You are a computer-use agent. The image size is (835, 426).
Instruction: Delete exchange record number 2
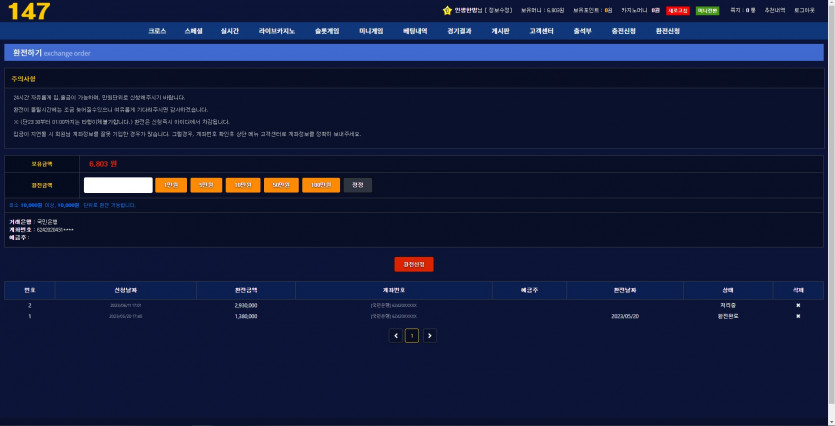797,305
